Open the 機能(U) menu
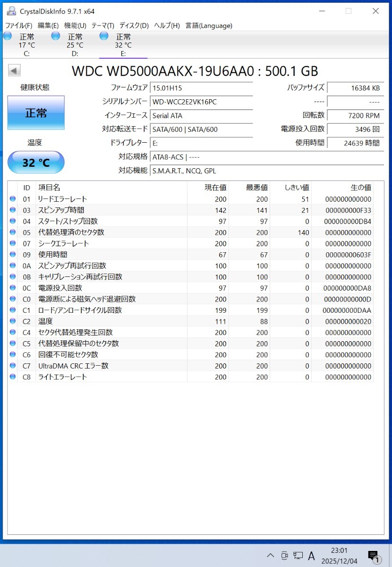Viewport: 392px width, 567px height. (x=75, y=26)
